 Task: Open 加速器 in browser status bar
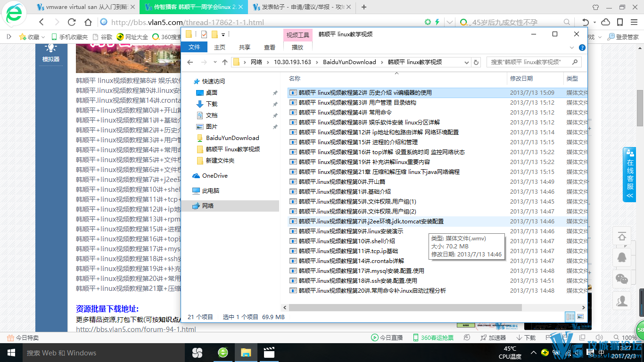(x=493, y=337)
